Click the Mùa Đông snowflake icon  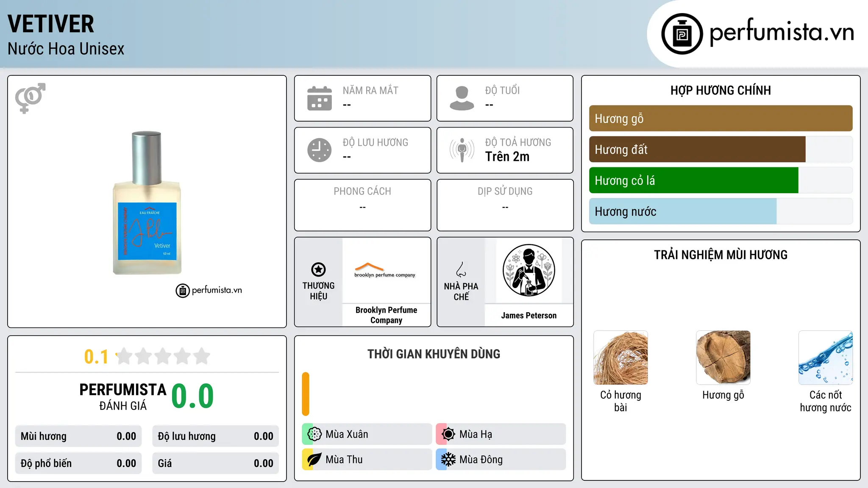coord(448,460)
